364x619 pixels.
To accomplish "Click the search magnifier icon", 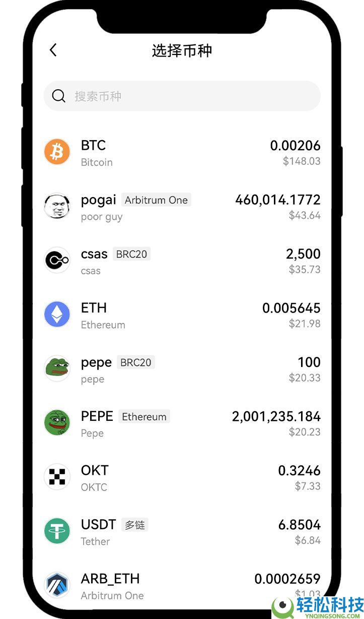I will click(x=59, y=96).
